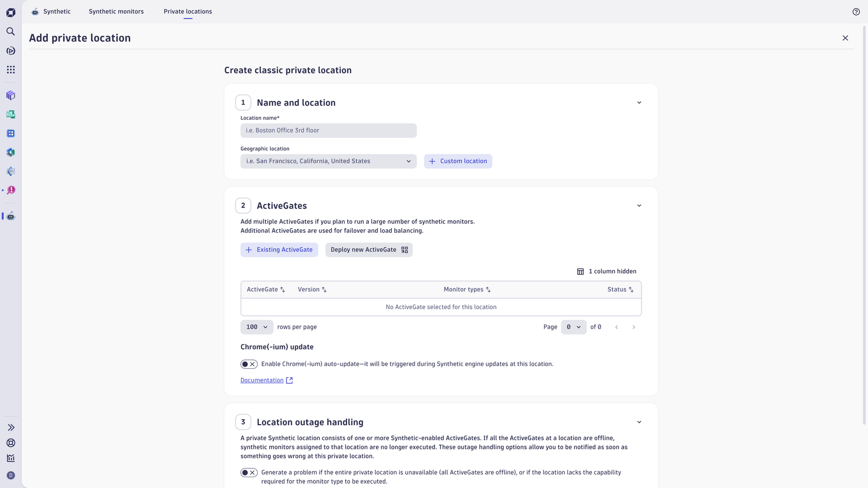The width and height of the screenshot is (868, 488).
Task: Click Deploy new ActiveGate button
Action: pyautogui.click(x=369, y=250)
